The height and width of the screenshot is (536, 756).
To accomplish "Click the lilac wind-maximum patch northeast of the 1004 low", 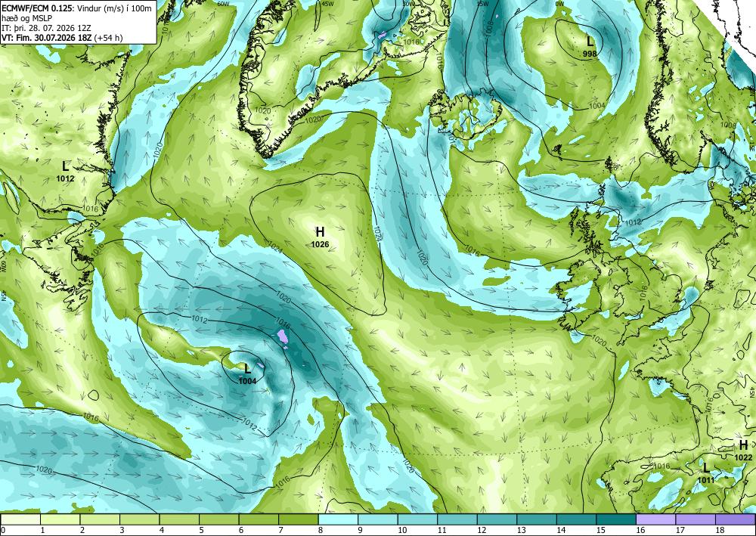I will tap(283, 336).
